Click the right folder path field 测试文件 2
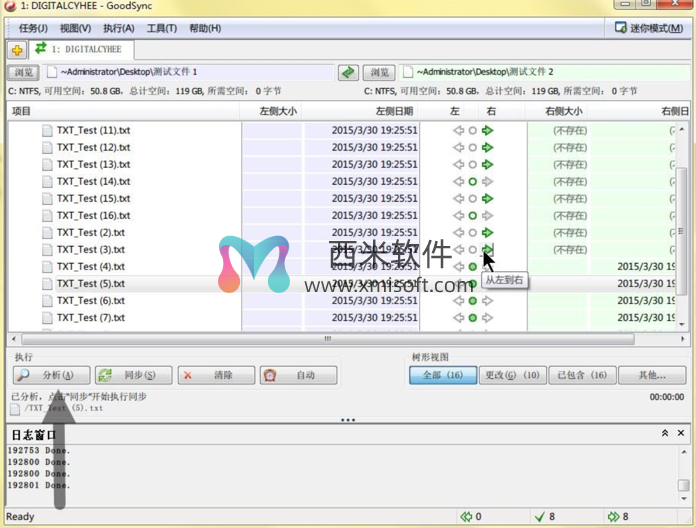Viewport: 696px width, 528px height. pyautogui.click(x=540, y=72)
